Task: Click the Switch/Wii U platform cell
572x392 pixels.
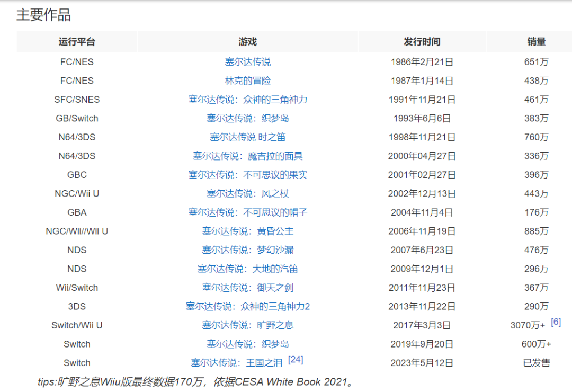Action: (x=77, y=325)
